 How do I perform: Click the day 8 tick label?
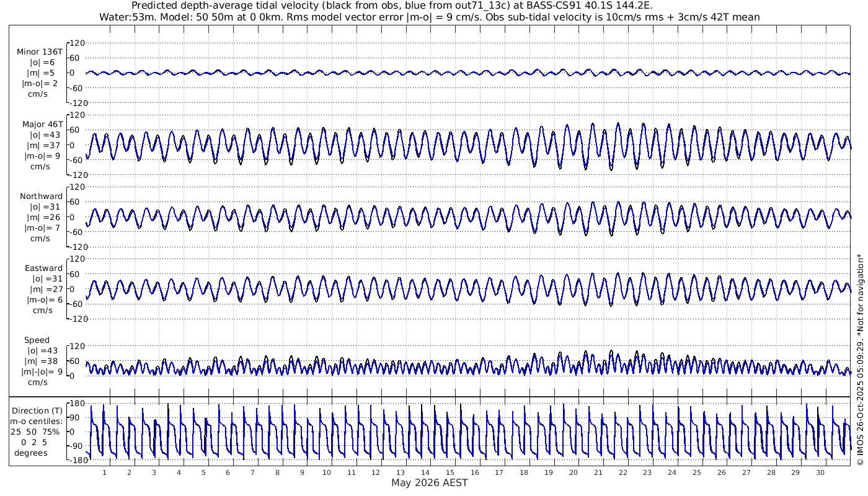coord(277,472)
